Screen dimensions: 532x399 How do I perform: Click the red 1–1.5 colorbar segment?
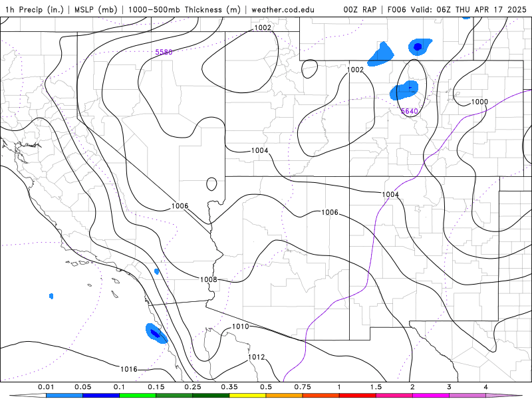click(358, 396)
